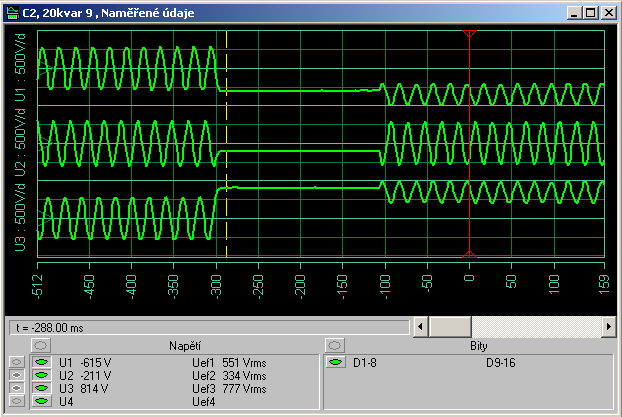
Task: Click the '-100' time axis label
Action: 385,286
